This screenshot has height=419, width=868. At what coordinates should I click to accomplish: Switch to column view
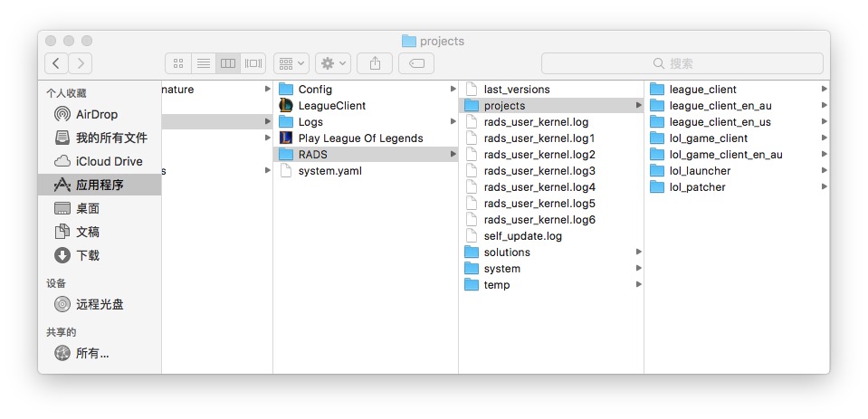228,63
